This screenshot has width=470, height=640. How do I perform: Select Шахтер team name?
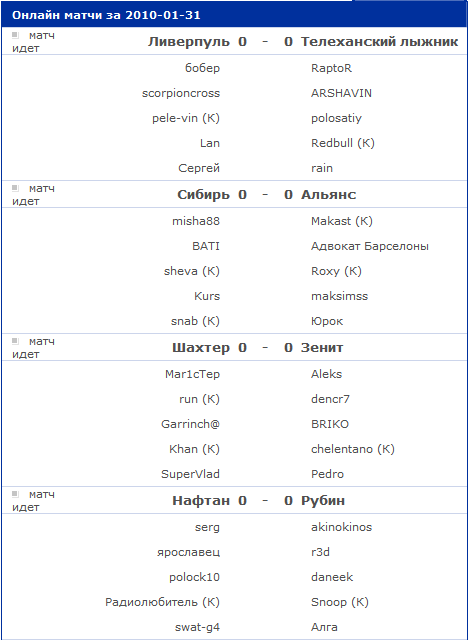tap(201, 348)
